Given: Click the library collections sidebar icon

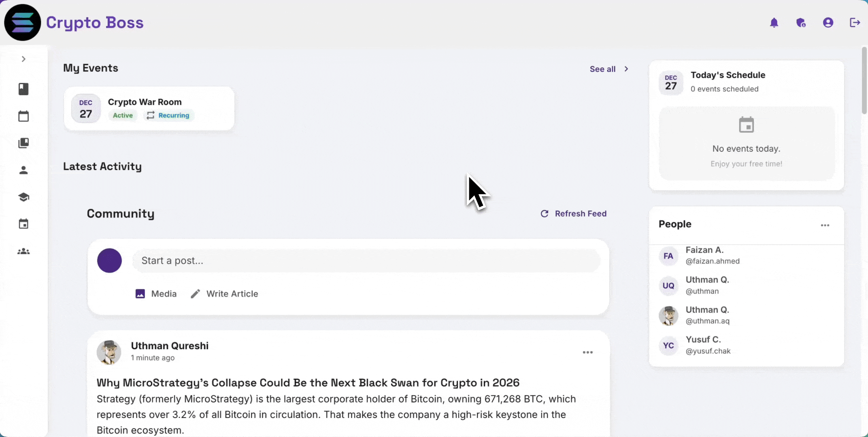Looking at the screenshot, I should (23, 143).
